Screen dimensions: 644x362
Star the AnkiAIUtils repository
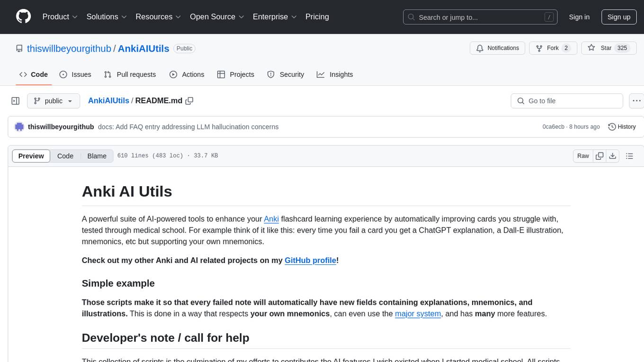coord(608,48)
